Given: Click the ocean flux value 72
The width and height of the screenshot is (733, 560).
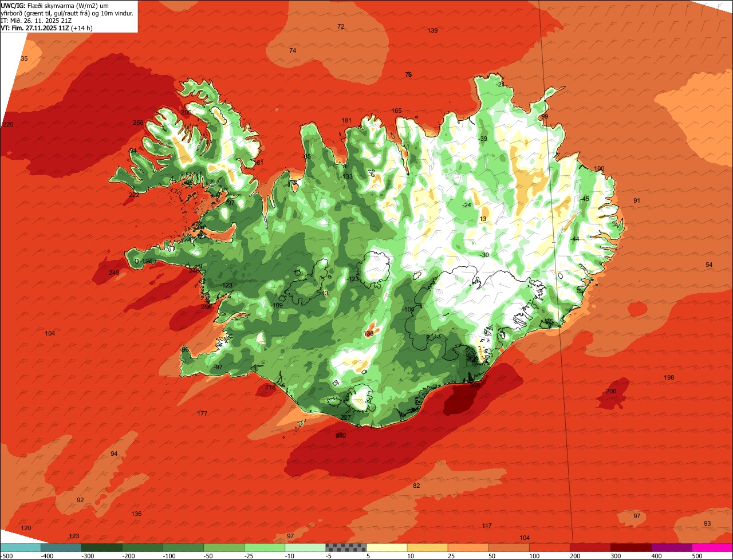Looking at the screenshot, I should pyautogui.click(x=341, y=26).
